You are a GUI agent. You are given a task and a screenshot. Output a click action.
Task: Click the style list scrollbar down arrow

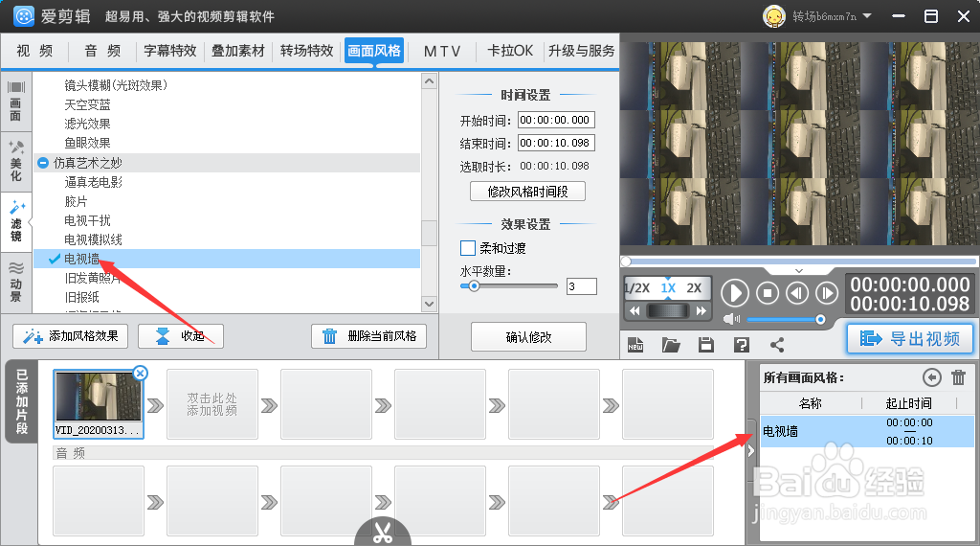(x=429, y=304)
